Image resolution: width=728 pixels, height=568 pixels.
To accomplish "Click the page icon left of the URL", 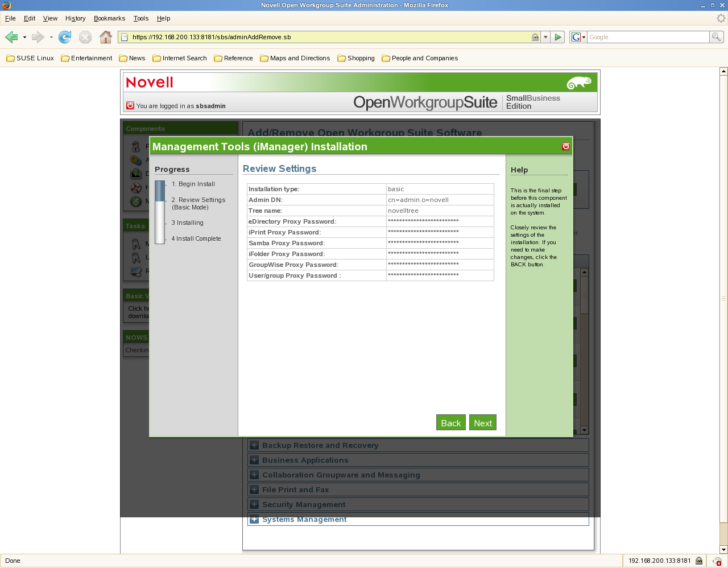I will (124, 37).
